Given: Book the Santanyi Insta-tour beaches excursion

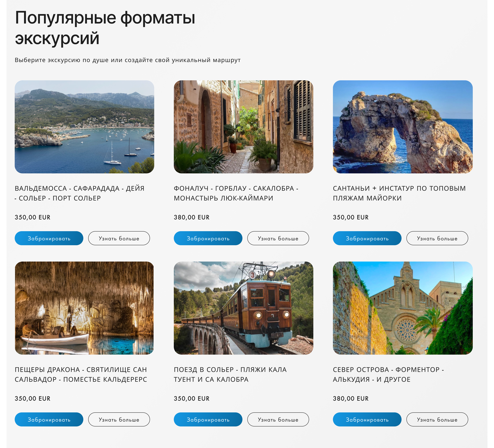Looking at the screenshot, I should [367, 238].
